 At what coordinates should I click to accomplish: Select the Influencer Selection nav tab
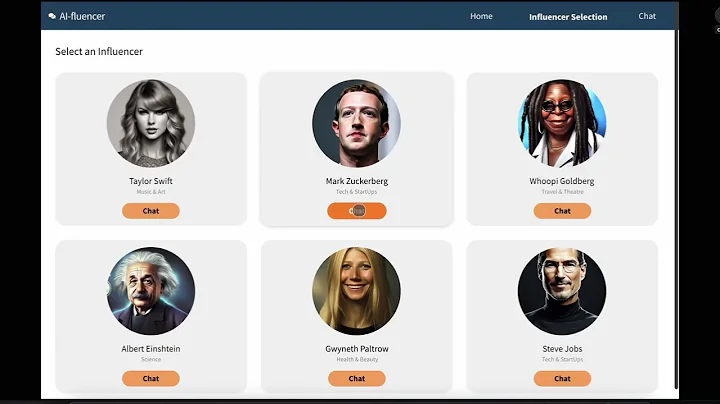tap(568, 17)
